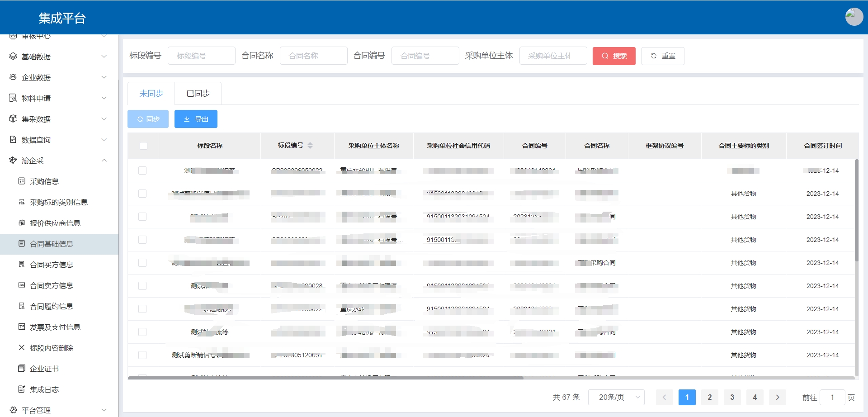Viewport: 868px width, 417px height.
Task: Click the 标段内容删除 X icon
Action: click(x=21, y=348)
